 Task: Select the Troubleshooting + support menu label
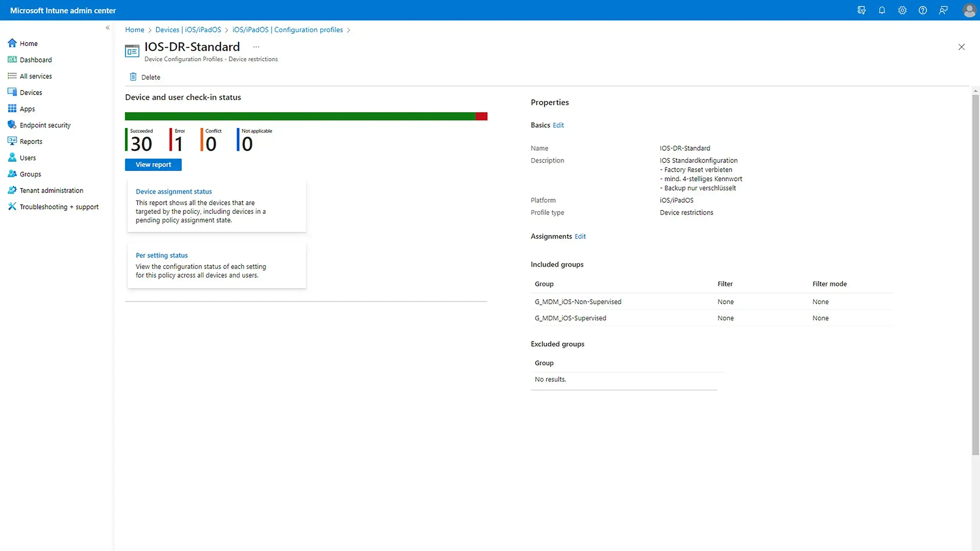(x=59, y=207)
